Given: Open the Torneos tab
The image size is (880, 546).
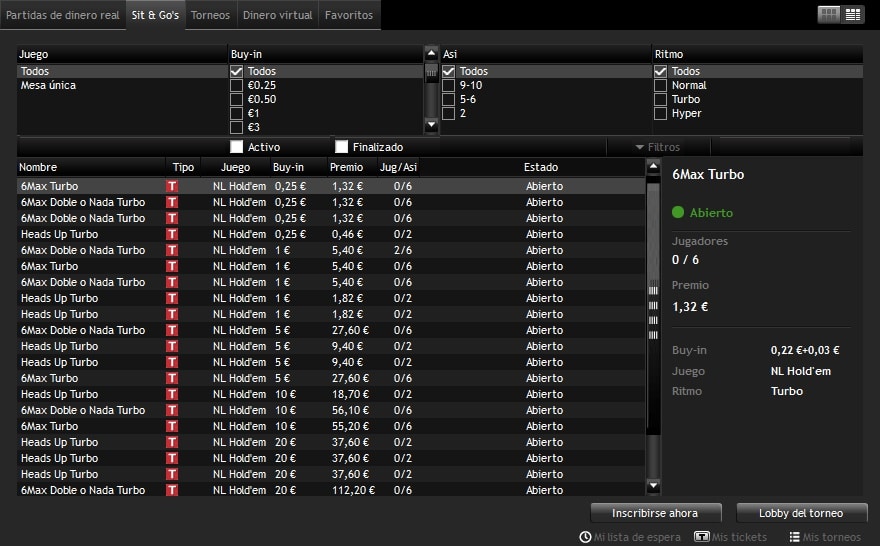Looking at the screenshot, I should point(210,15).
